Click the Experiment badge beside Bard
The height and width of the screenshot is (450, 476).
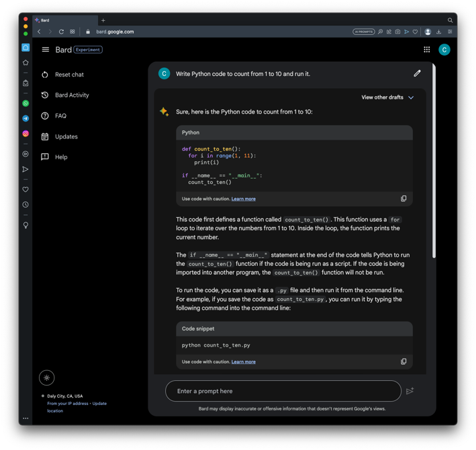[88, 50]
